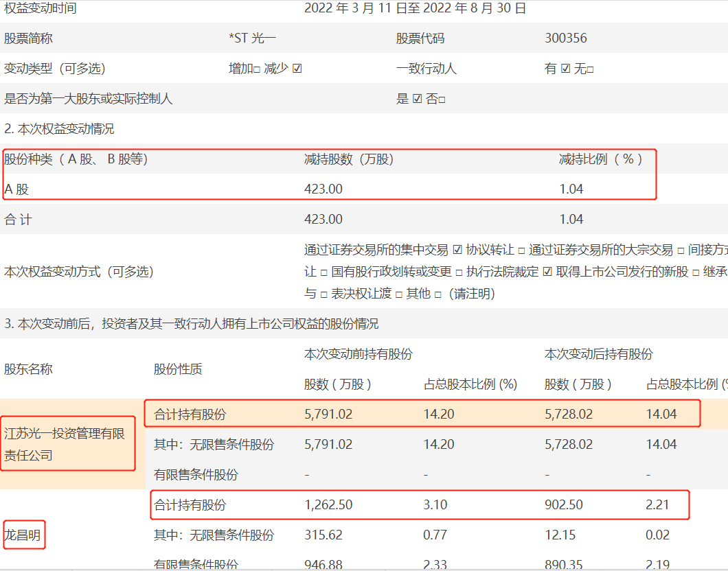Click the 股东名称 column header
The image size is (728, 571).
[28, 369]
